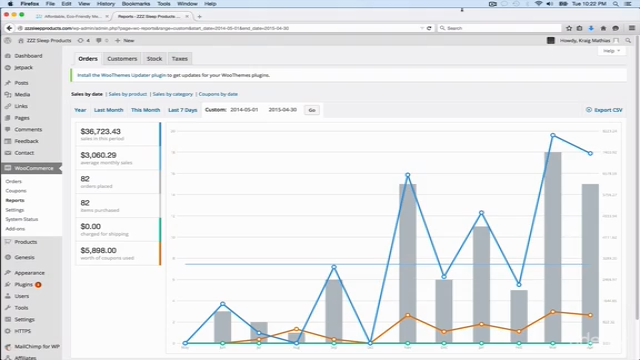
Task: Open Jetpack in the sidebar
Action: coord(23,67)
